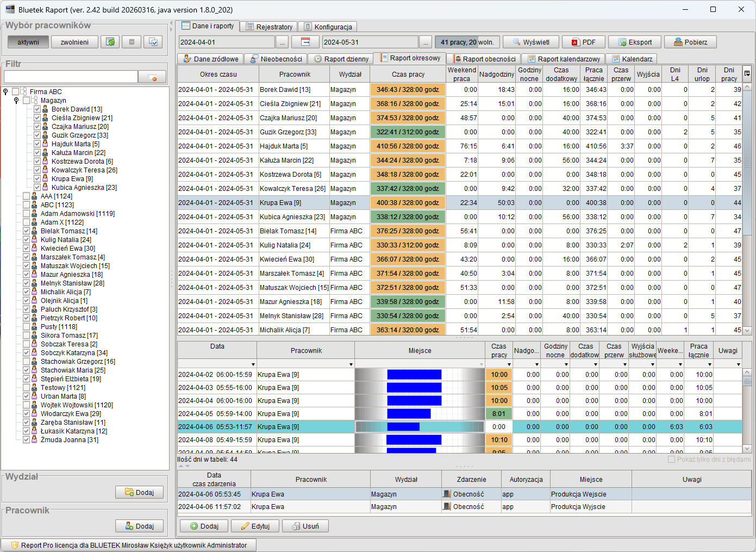Collapse the Magazyn tree node
756x552 pixels.
click(16, 101)
